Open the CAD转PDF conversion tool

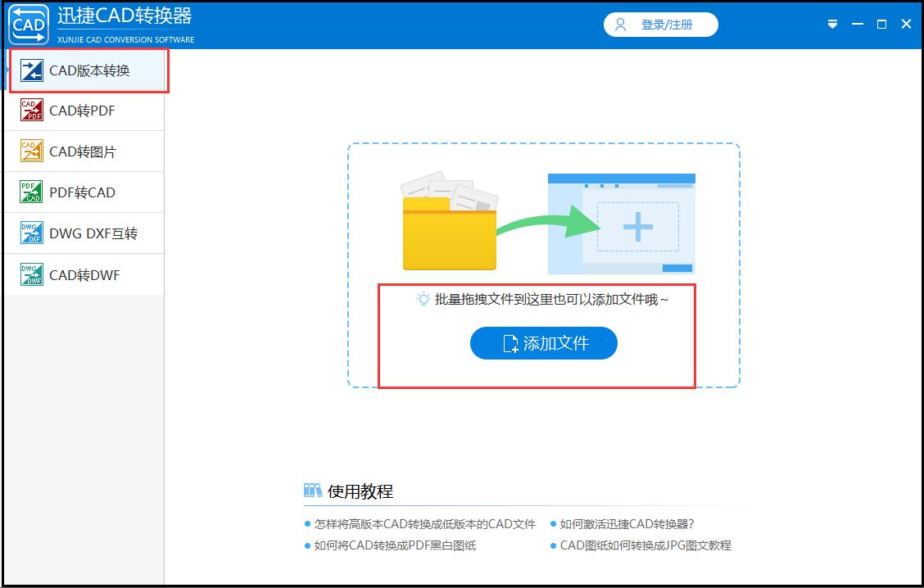tap(31, 111)
